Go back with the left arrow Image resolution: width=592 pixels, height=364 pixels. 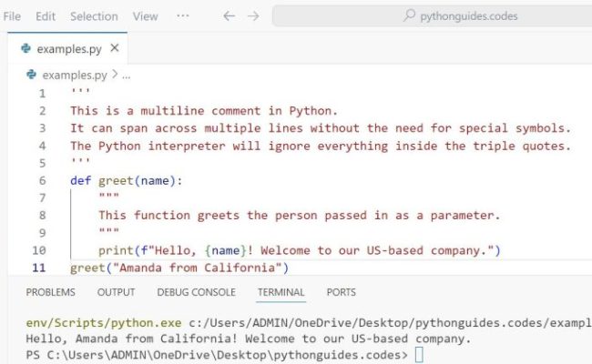(229, 15)
